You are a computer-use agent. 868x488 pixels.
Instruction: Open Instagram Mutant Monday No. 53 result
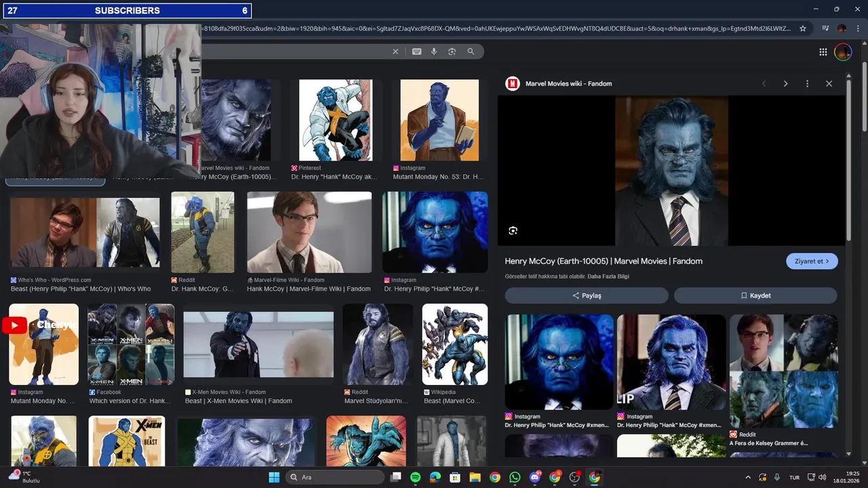click(x=439, y=120)
